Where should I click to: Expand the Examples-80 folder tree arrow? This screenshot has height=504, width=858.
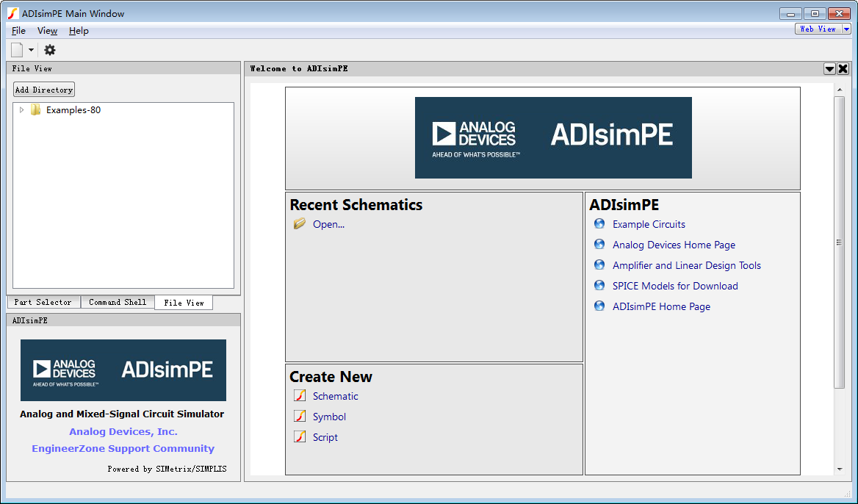[22, 110]
